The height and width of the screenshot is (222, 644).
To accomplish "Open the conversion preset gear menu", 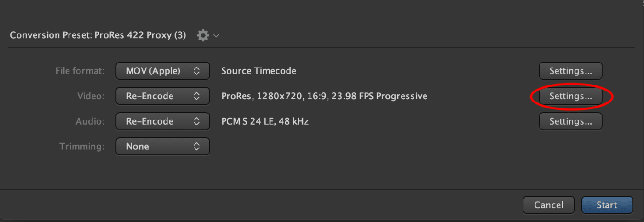I will [x=203, y=35].
